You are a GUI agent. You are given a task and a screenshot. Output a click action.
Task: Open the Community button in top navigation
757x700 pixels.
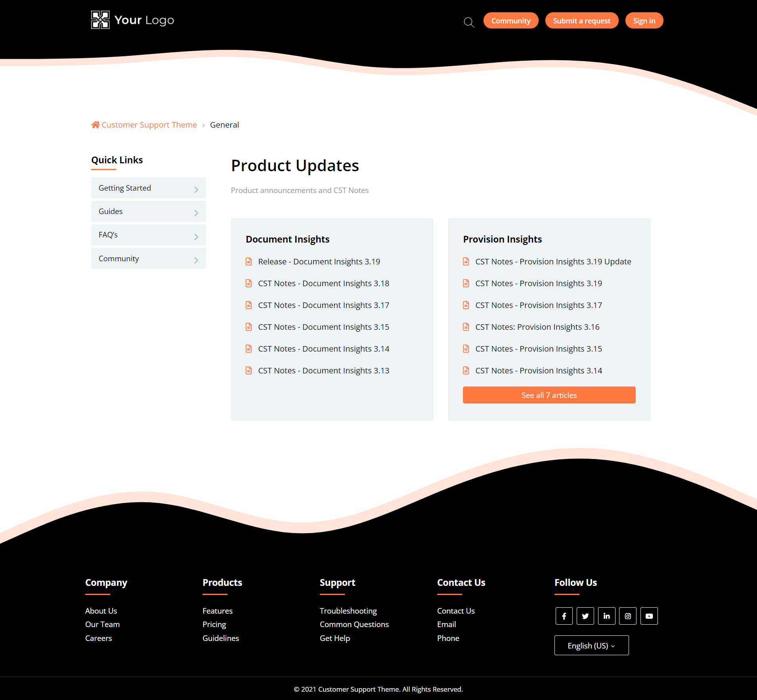click(510, 21)
